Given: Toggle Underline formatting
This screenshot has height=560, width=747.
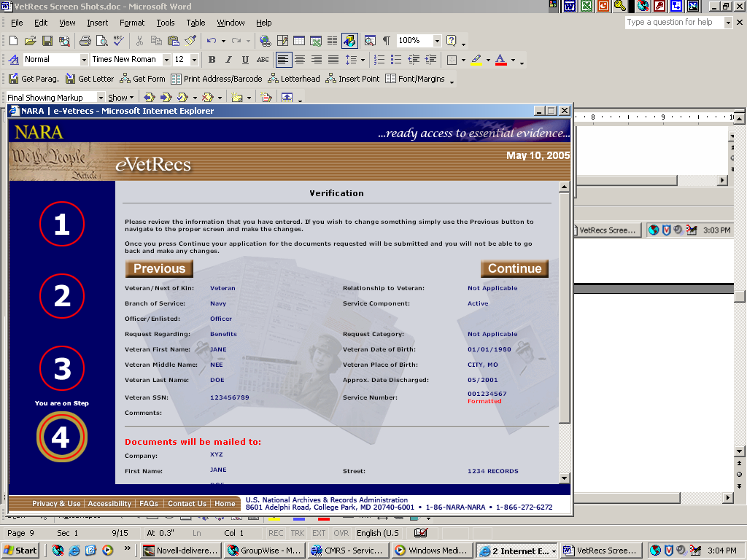Looking at the screenshot, I should point(245,60).
